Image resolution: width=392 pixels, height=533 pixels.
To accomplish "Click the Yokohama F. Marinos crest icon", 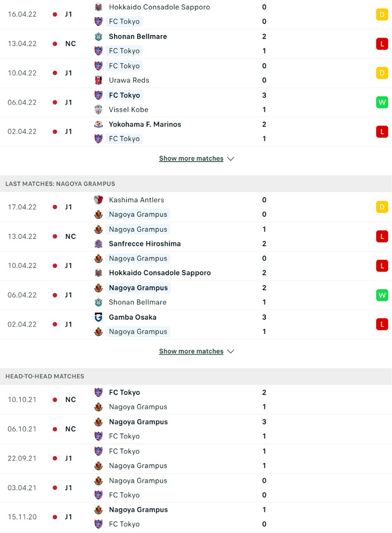I will tap(99, 124).
